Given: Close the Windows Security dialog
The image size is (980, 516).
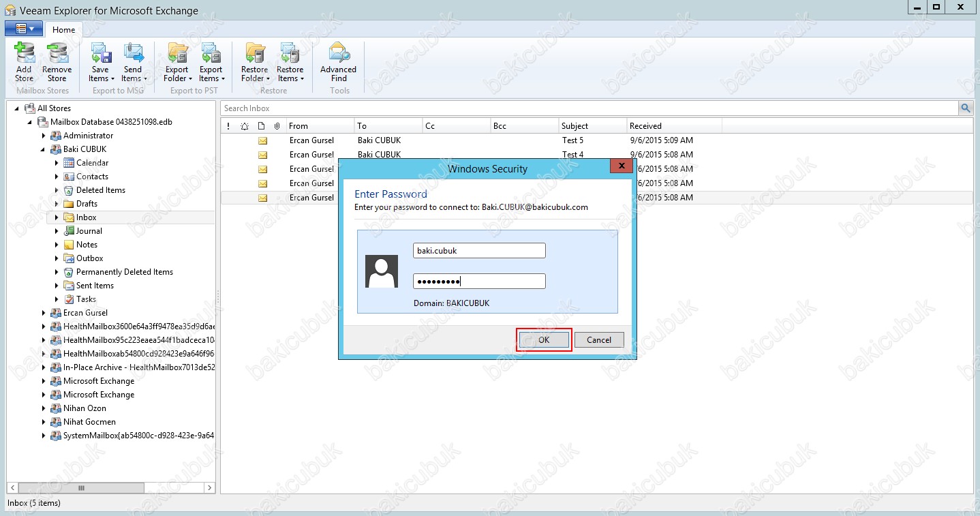Looking at the screenshot, I should pos(621,166).
